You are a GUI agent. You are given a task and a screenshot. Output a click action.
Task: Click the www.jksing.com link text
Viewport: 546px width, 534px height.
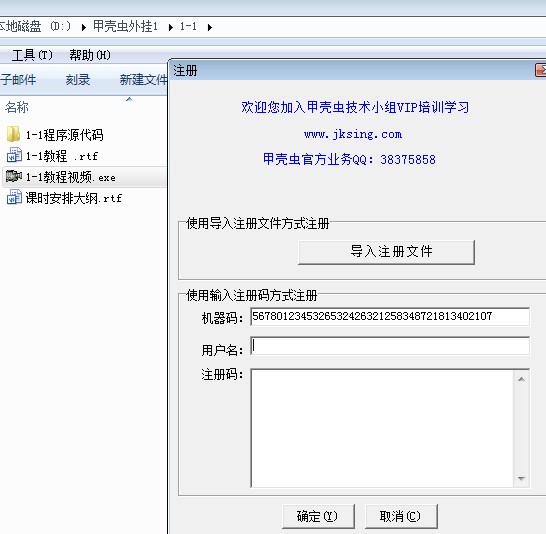pyautogui.click(x=353, y=134)
